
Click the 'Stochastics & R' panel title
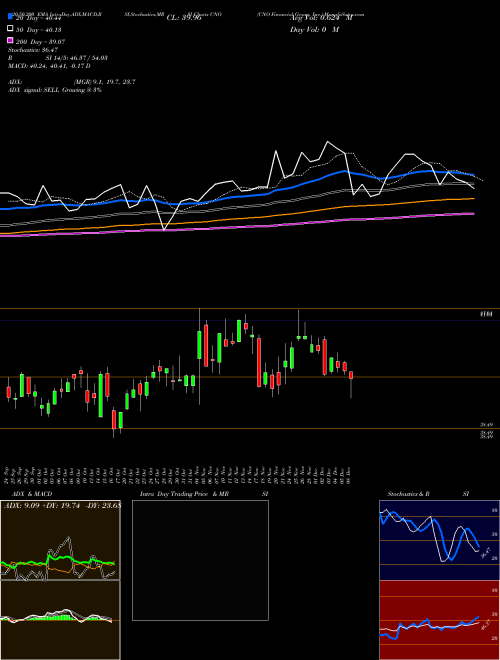pos(409,494)
